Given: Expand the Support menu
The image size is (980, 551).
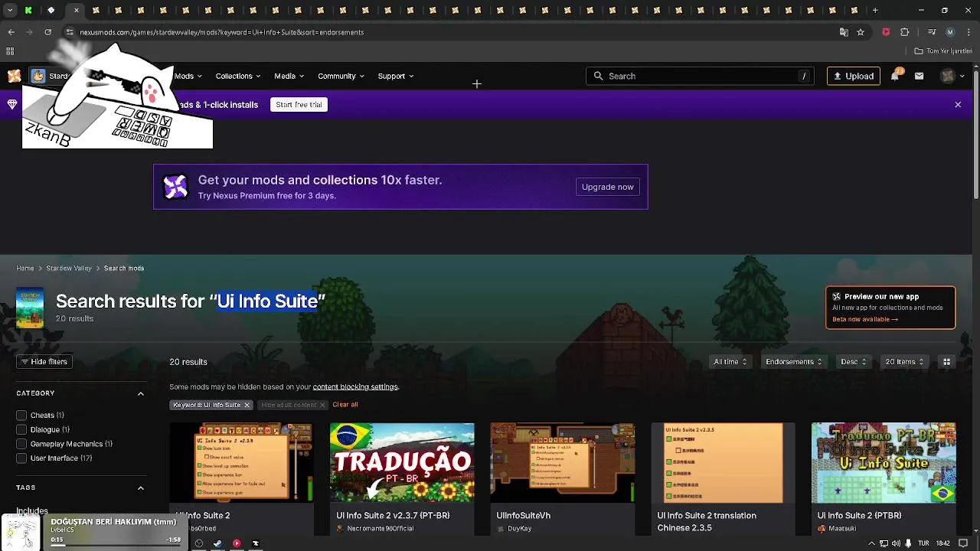Looking at the screenshot, I should [x=396, y=76].
